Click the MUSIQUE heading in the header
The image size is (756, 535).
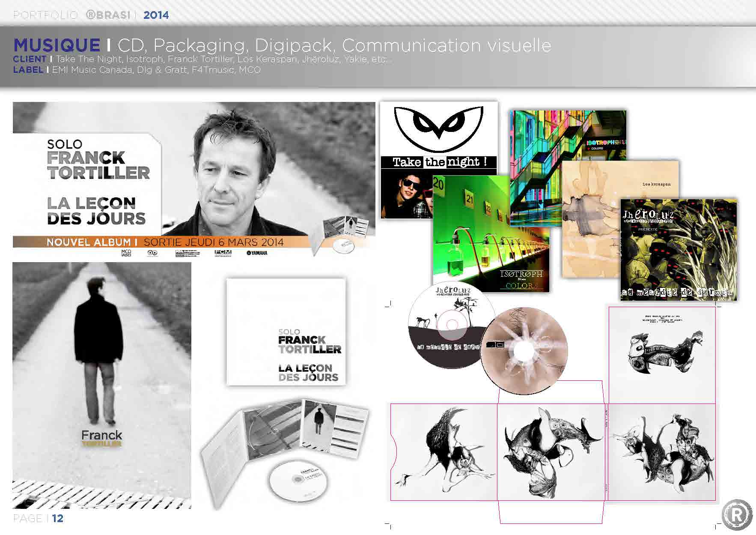[x=57, y=45]
